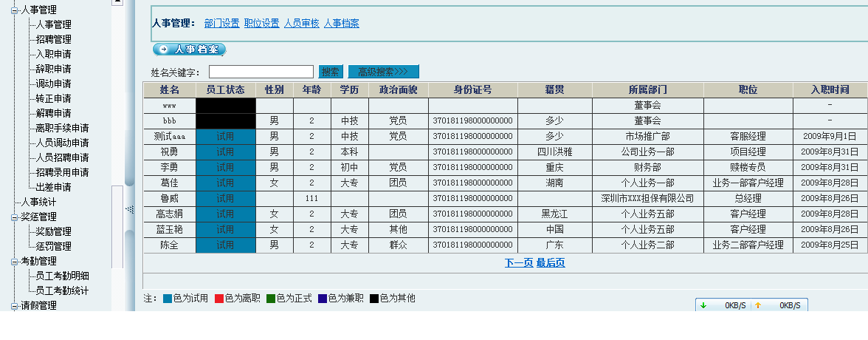Image resolution: width=868 pixels, height=340 pixels.
Task: Click the 员工状态 column header
Action: (226, 90)
